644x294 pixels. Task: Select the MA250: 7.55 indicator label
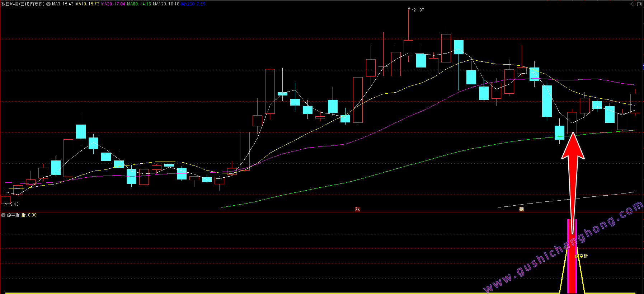pos(193,4)
